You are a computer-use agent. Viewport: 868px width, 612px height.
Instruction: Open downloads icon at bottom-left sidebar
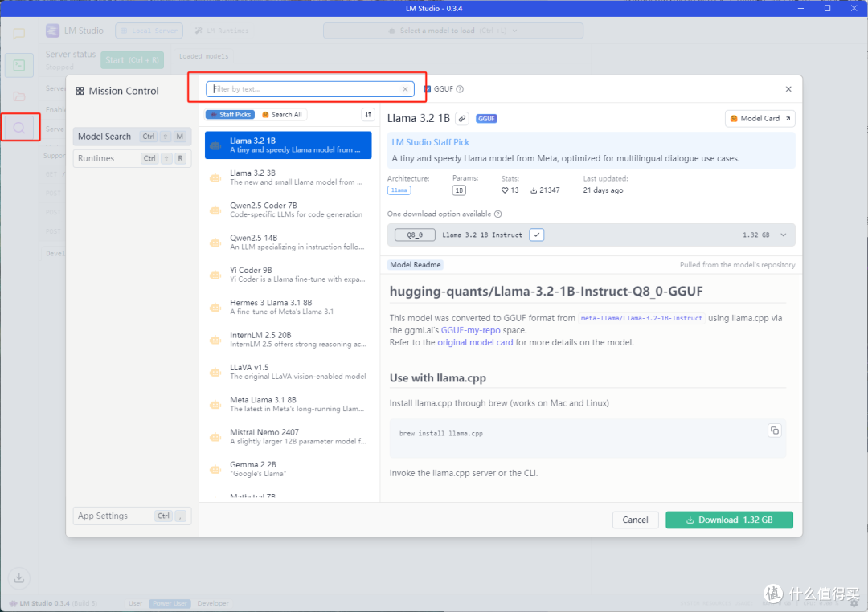19,577
